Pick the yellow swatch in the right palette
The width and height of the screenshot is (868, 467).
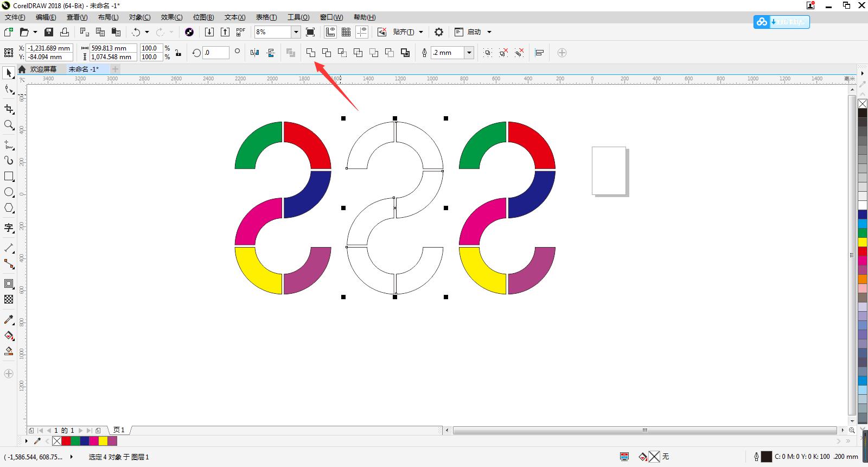tap(862, 242)
